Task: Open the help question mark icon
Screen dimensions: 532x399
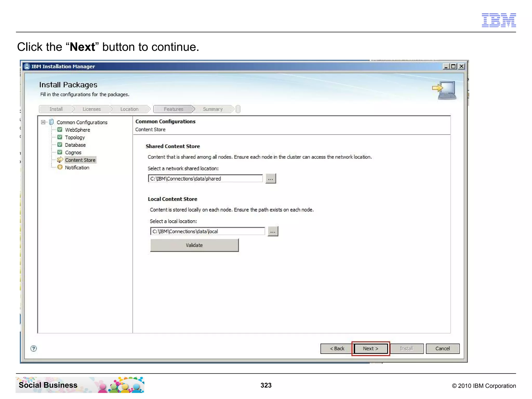Action: (34, 349)
